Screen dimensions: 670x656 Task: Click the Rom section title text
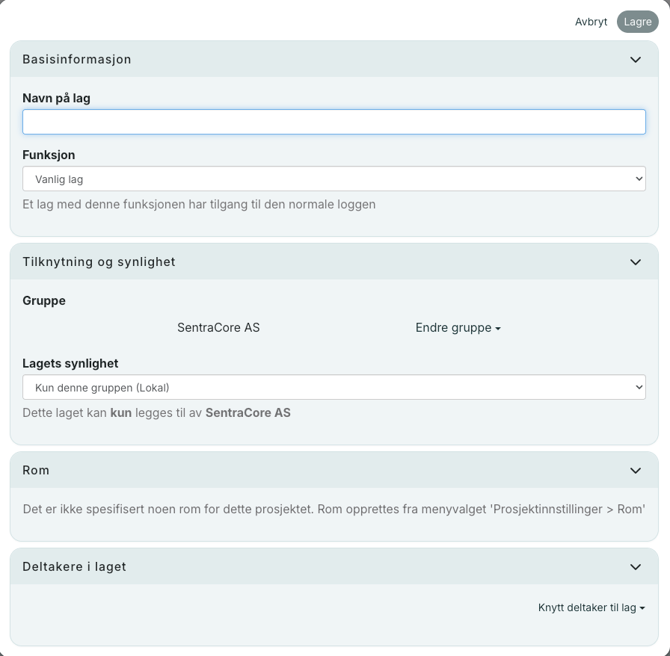point(36,471)
